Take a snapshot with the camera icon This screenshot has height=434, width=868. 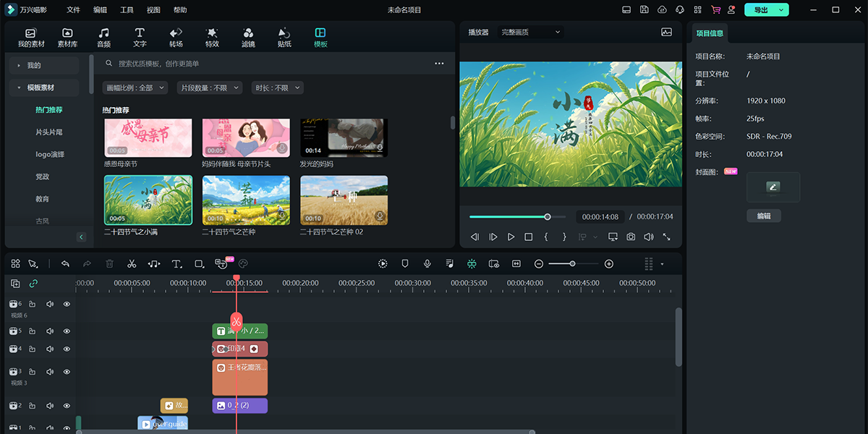point(630,237)
